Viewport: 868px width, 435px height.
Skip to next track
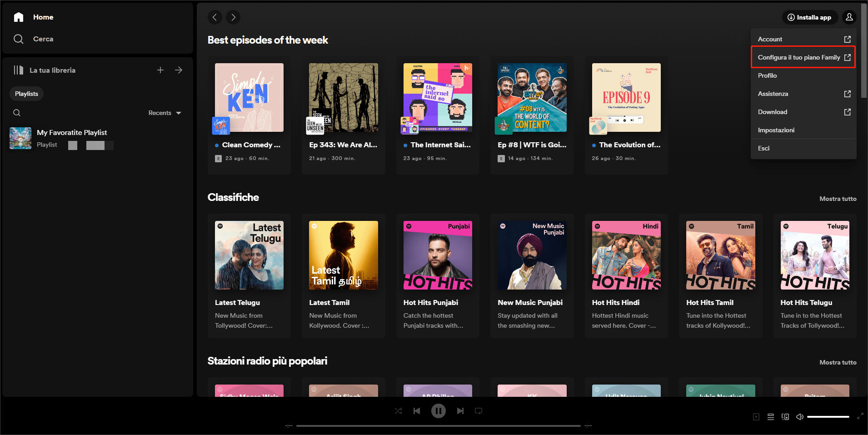click(460, 411)
